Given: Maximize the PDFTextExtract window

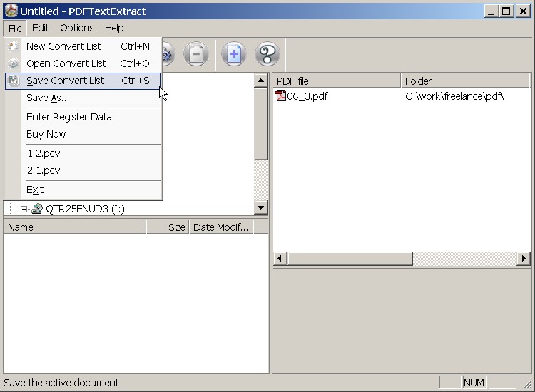Looking at the screenshot, I should click(x=506, y=11).
